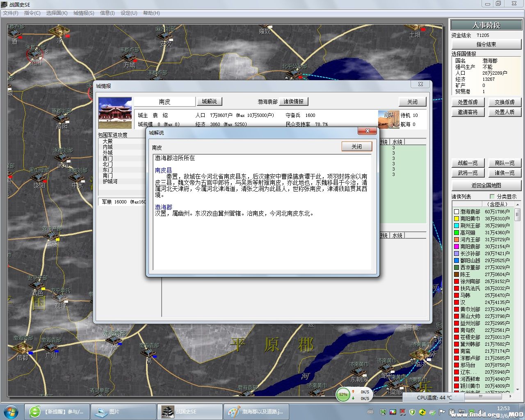
Task: Open the 文件(F) menu
Action: click(x=11, y=13)
